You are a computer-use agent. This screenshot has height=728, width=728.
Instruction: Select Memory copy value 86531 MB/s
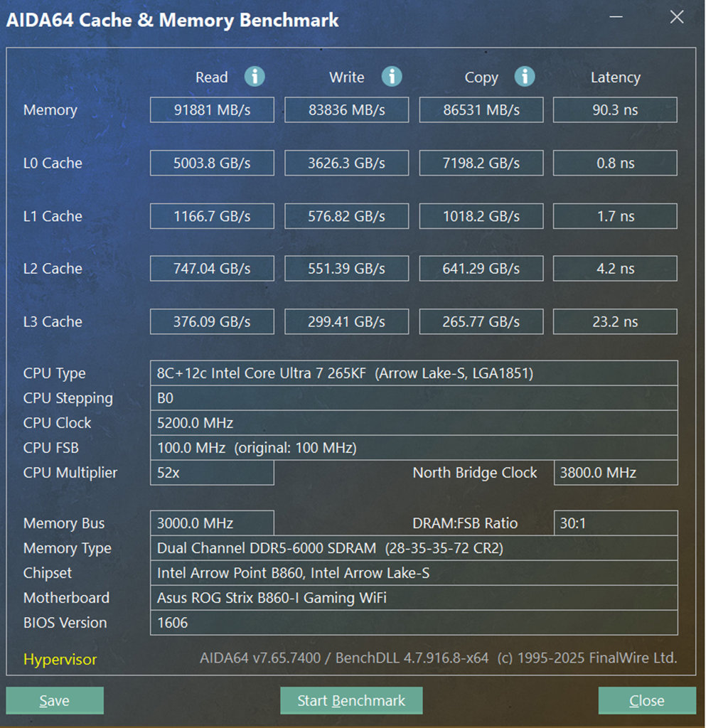pos(481,110)
